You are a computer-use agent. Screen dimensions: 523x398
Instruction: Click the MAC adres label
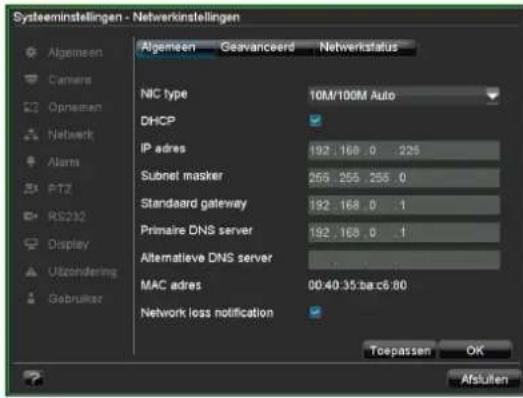coord(171,285)
